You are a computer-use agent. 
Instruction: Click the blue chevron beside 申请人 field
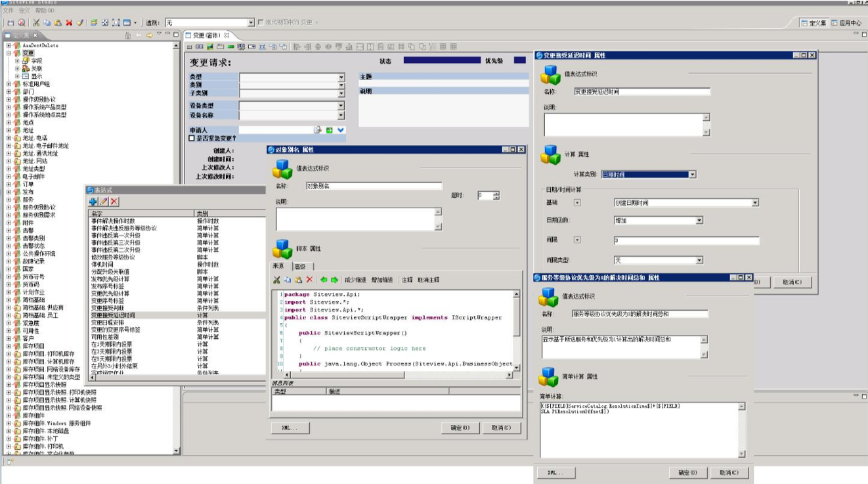(341, 130)
